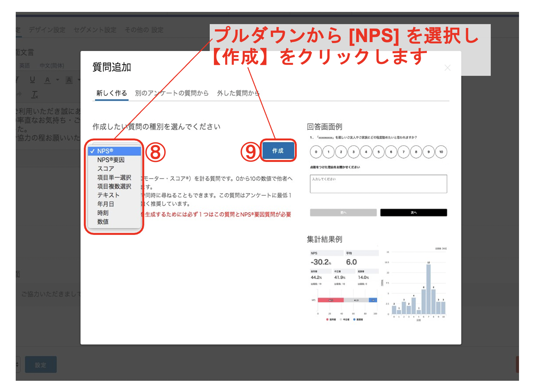The height and width of the screenshot is (392, 537).
Task: Select 項目単一選択 option
Action: point(114,177)
